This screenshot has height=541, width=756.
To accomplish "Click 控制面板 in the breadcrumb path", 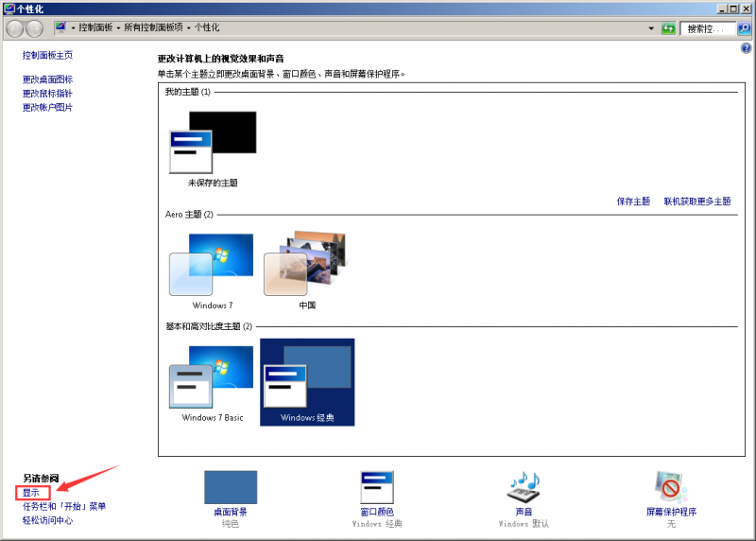I will coord(95,27).
